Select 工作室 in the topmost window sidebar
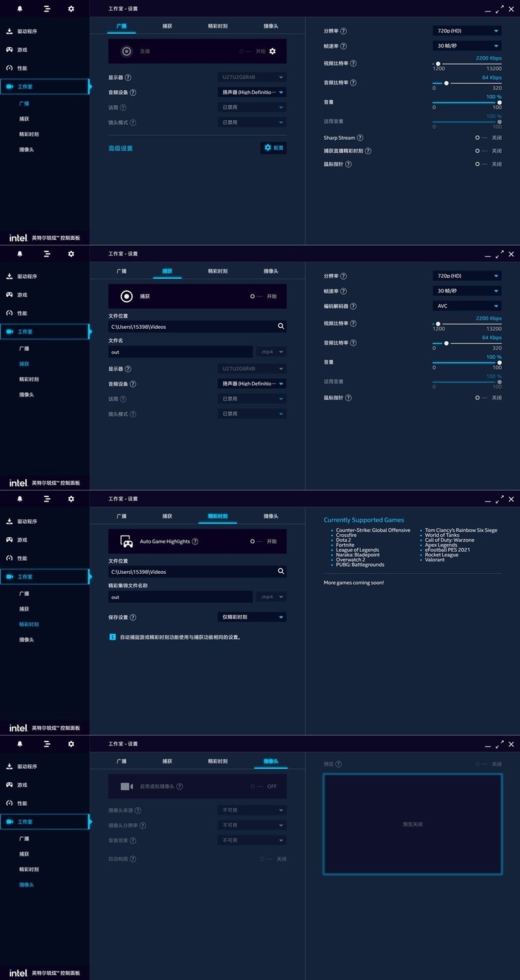Screen dimensions: 520x980 [45, 86]
